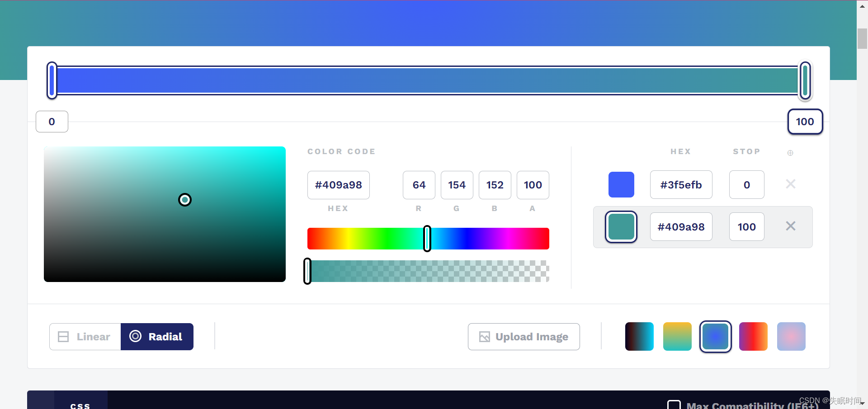Edit the stop position 0 in stops list

point(747,184)
